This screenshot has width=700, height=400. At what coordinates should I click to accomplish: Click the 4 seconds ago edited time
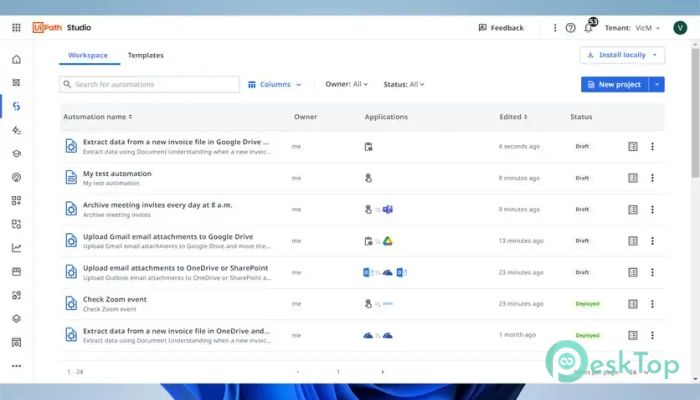pyautogui.click(x=519, y=146)
